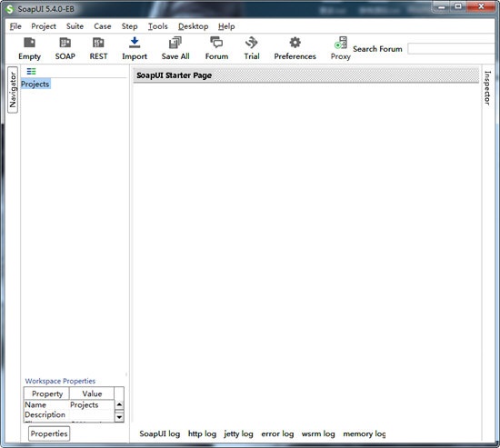This screenshot has height=448, width=500.
Task: Create a new SOAP project icon
Action: click(x=65, y=43)
